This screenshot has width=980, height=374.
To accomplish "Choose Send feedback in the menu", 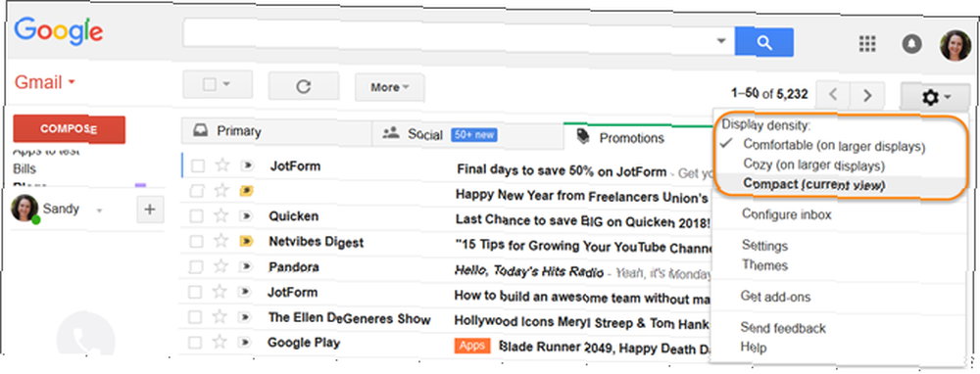I will coord(782,328).
